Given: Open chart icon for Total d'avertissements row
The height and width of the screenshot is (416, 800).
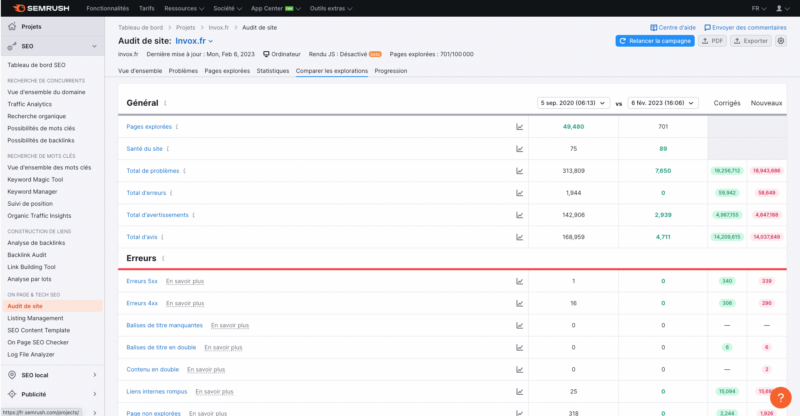Looking at the screenshot, I should click(x=519, y=215).
